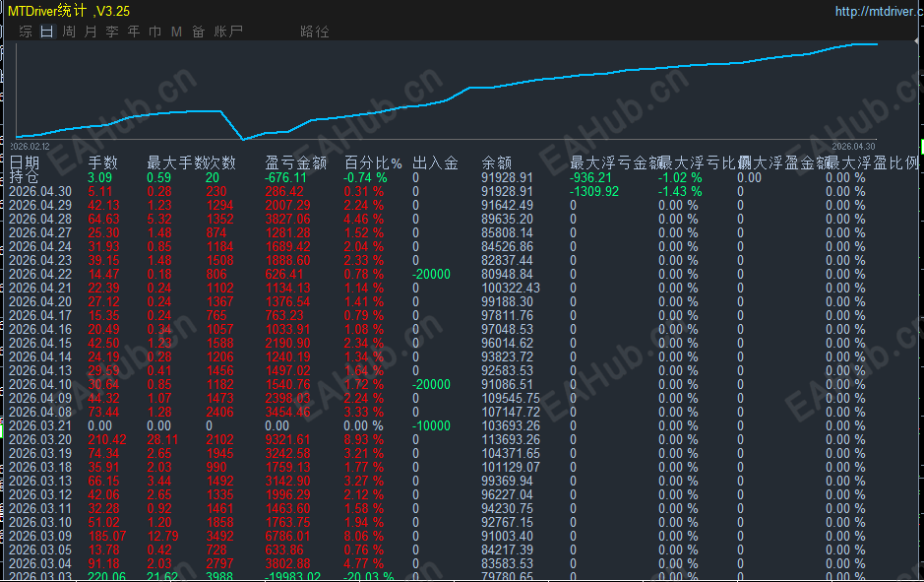Click the 最大浮亏金额 column header

tap(615, 162)
